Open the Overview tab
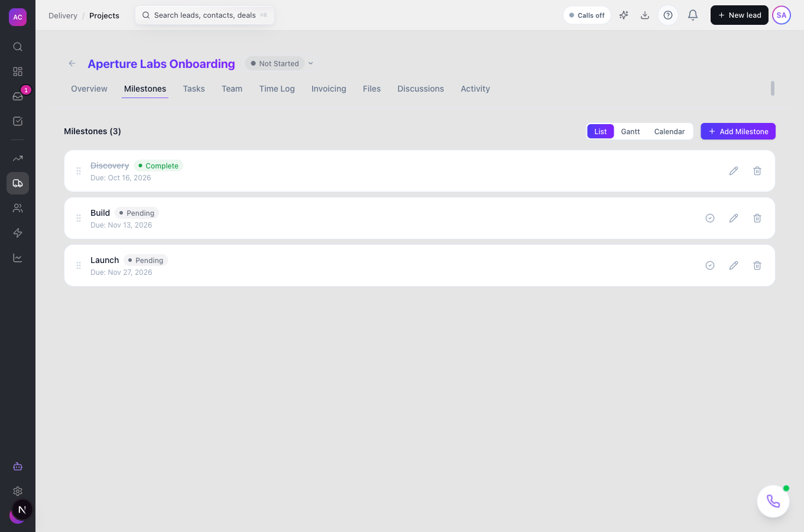Screen dimensions: 804x532 tap(89, 89)
